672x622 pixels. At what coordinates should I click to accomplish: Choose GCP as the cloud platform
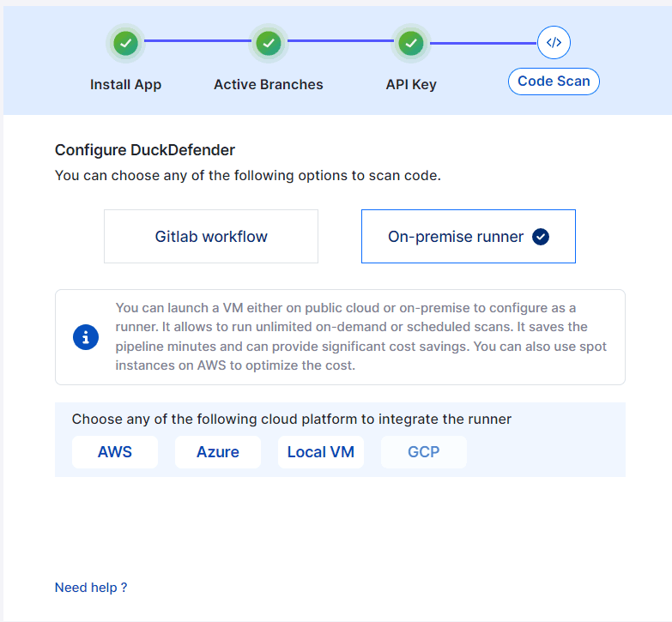(x=423, y=452)
